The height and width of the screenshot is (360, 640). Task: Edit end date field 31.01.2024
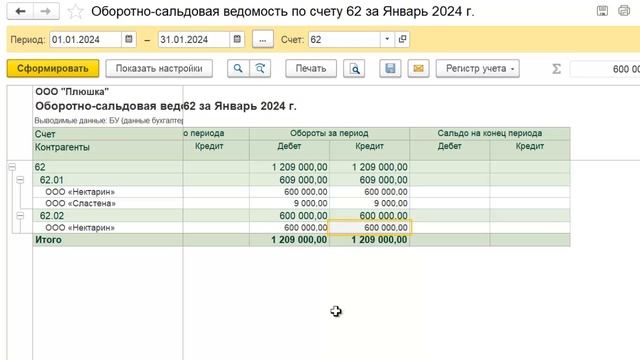(194, 40)
